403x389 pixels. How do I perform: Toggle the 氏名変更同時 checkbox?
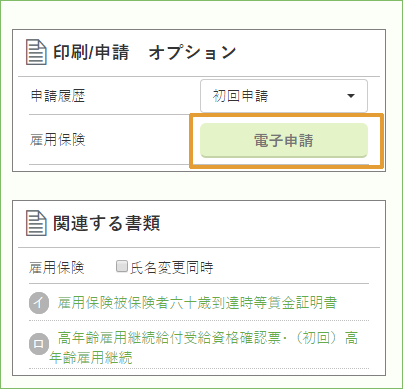(122, 266)
